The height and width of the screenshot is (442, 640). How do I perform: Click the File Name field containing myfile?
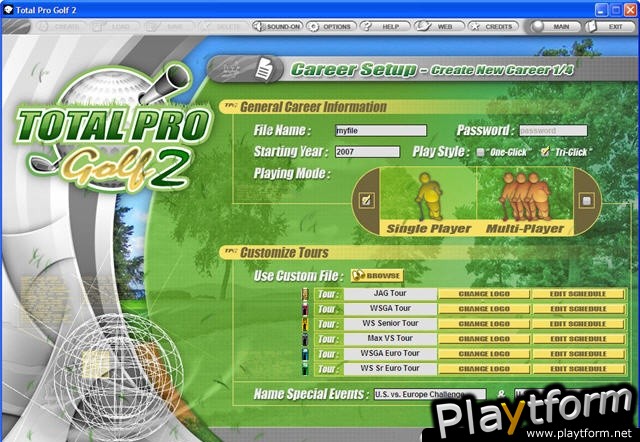[380, 131]
